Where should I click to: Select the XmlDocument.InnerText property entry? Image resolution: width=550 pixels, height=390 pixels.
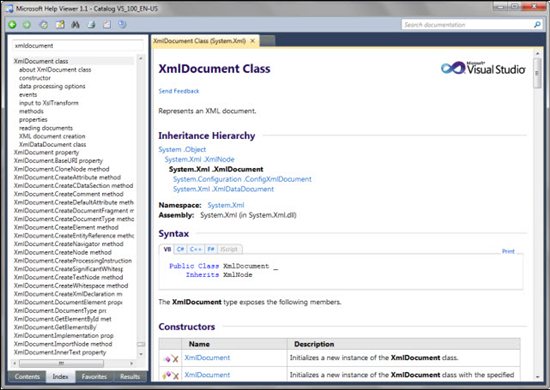click(x=60, y=352)
